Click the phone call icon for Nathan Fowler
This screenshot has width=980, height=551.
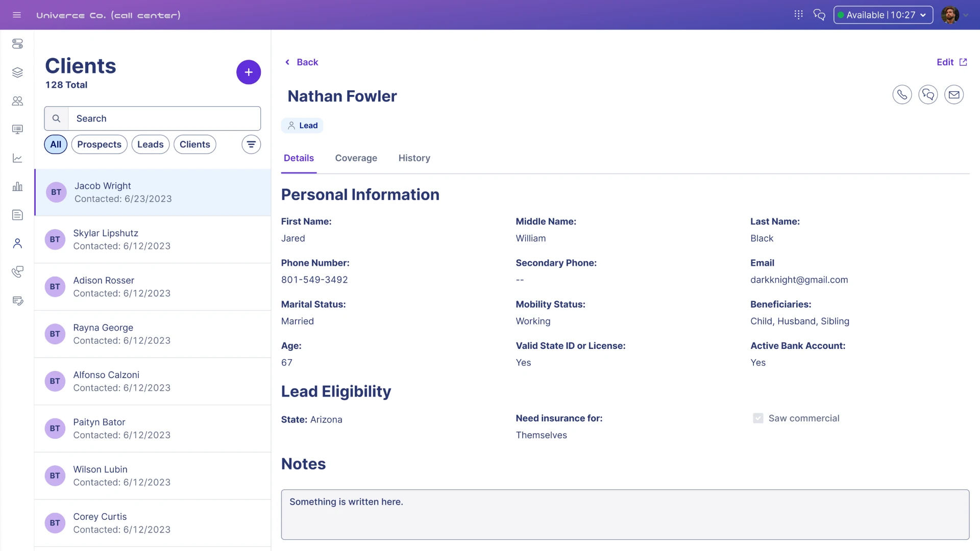(x=902, y=95)
